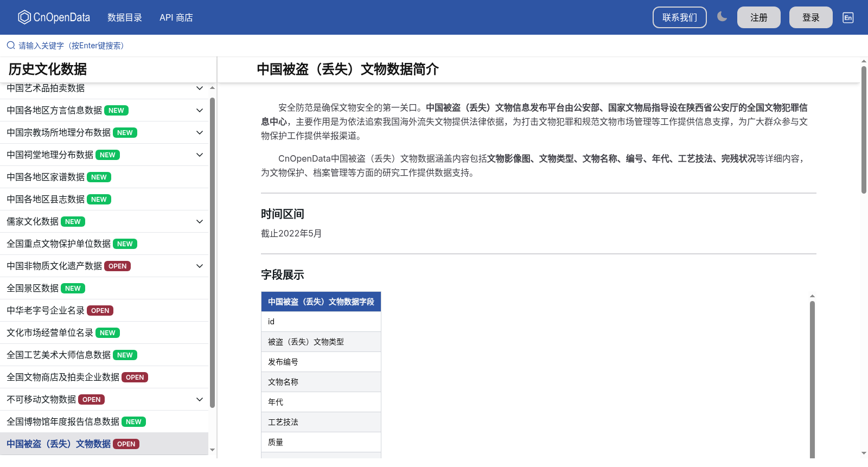Click sidebar scrollbar up arrow
Viewport: 868px width, 467px height.
click(x=212, y=87)
